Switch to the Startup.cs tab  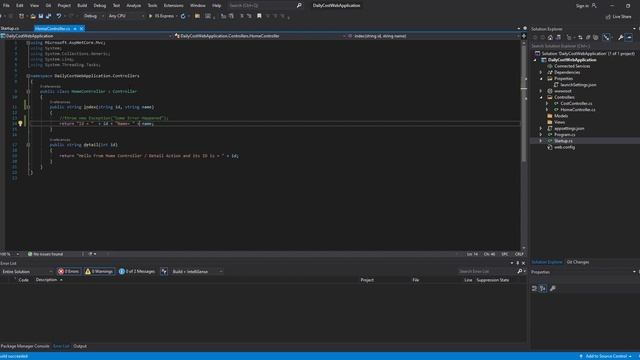10,29
